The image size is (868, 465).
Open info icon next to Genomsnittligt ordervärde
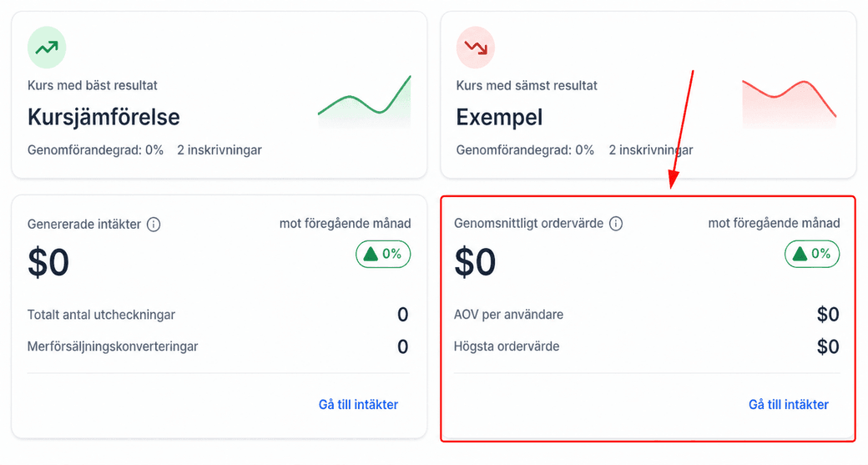coord(616,224)
